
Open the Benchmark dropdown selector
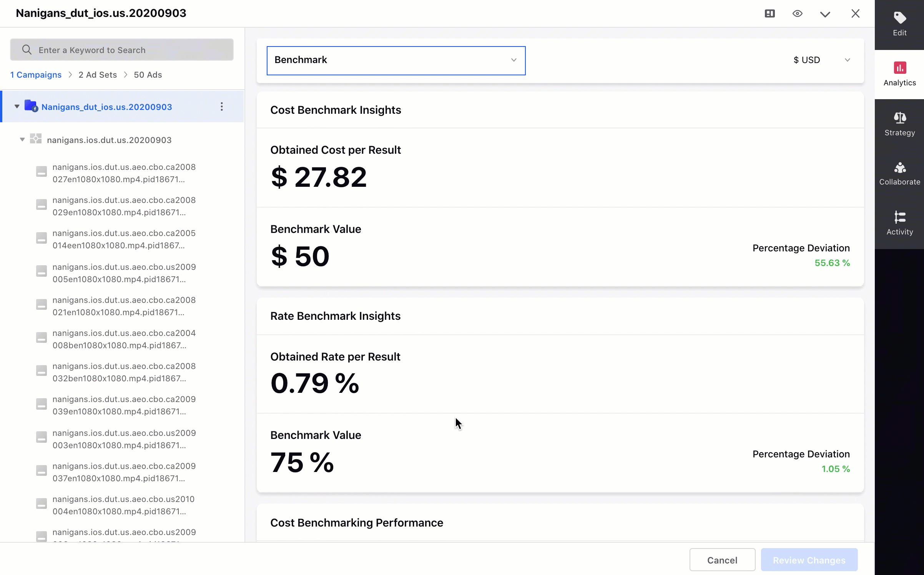[396, 60]
